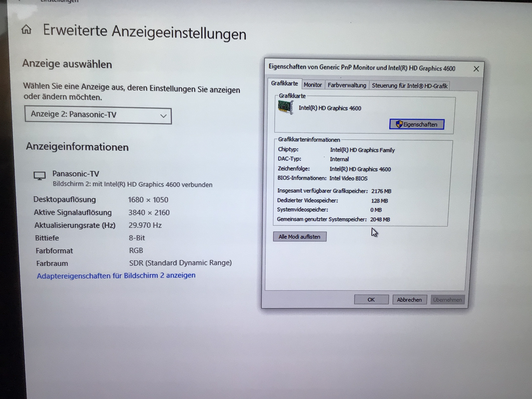Select Steuerung für Intel HD-Grafik tab
This screenshot has width=532, height=399.
pyautogui.click(x=409, y=86)
